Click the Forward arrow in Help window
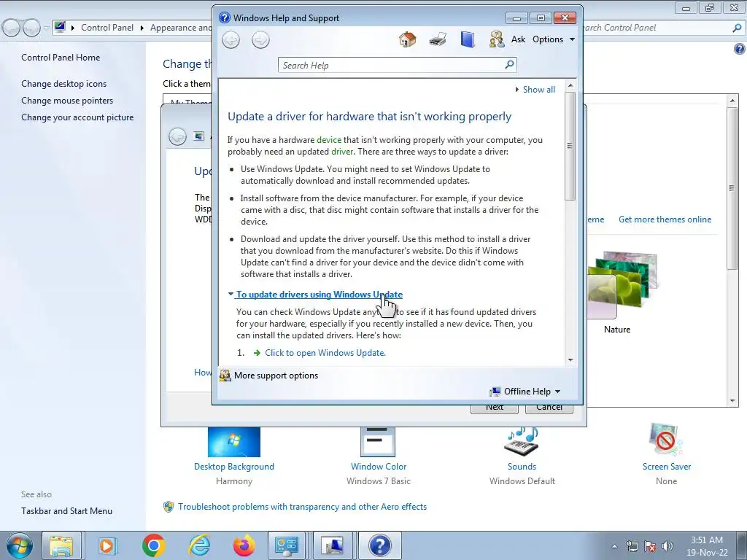747x560 pixels. click(x=260, y=40)
